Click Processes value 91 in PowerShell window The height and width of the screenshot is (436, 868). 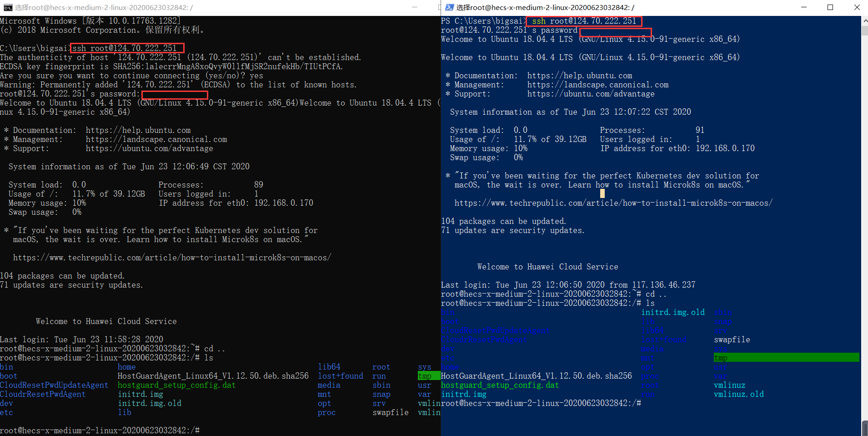[700, 130]
